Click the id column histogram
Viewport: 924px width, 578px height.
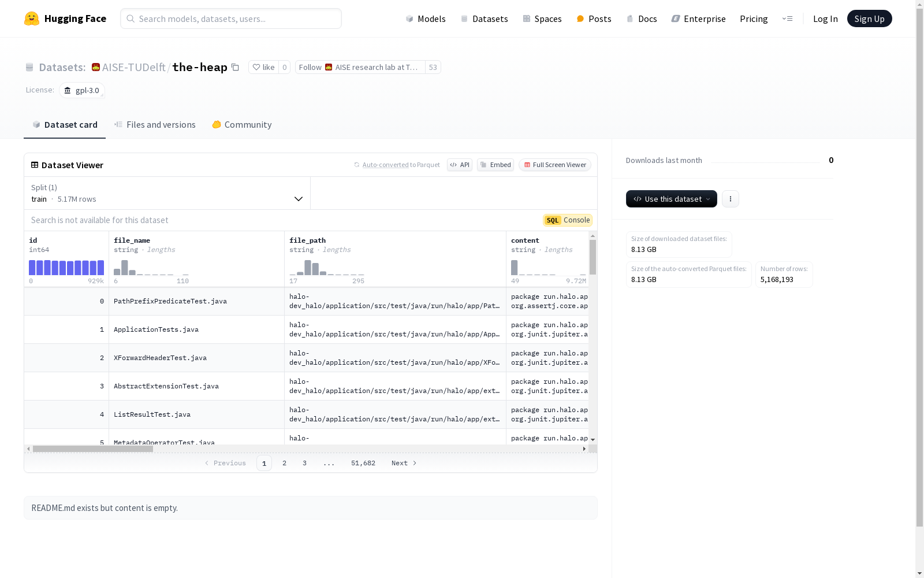point(66,268)
